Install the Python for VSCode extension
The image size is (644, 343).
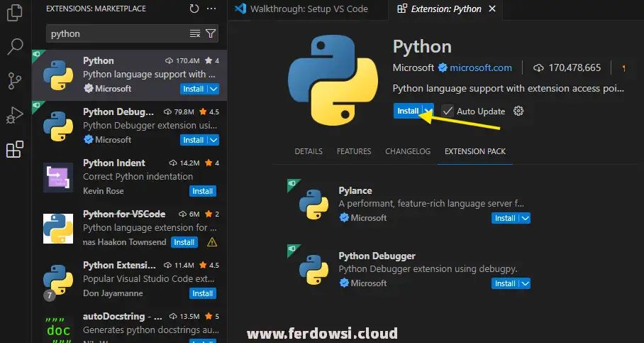(x=184, y=242)
